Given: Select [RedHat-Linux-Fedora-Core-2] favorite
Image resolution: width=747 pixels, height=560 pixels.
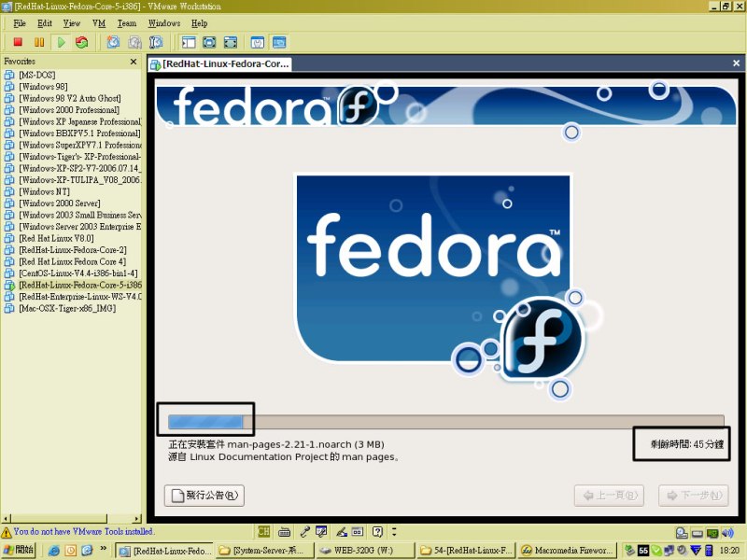Looking at the screenshot, I should (x=73, y=250).
